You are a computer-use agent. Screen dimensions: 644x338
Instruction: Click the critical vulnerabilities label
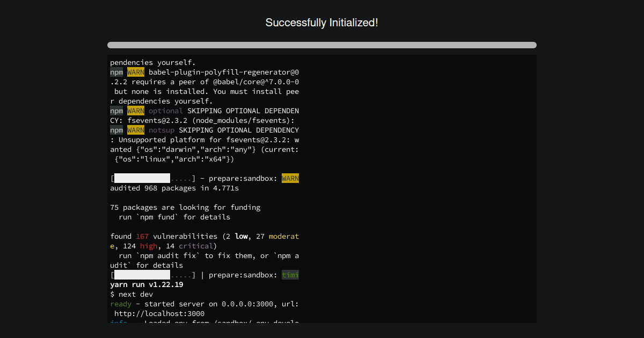pos(195,246)
